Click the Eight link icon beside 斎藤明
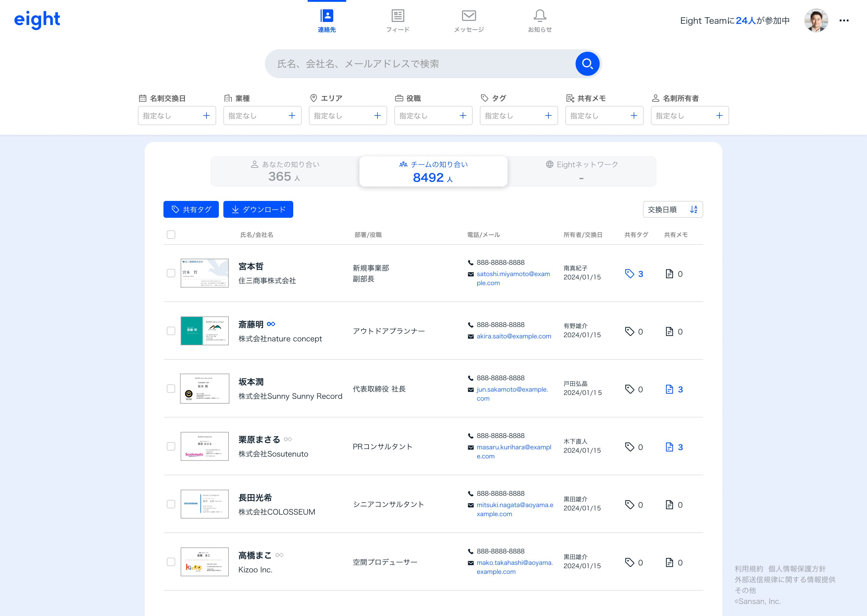867x616 pixels. click(271, 324)
